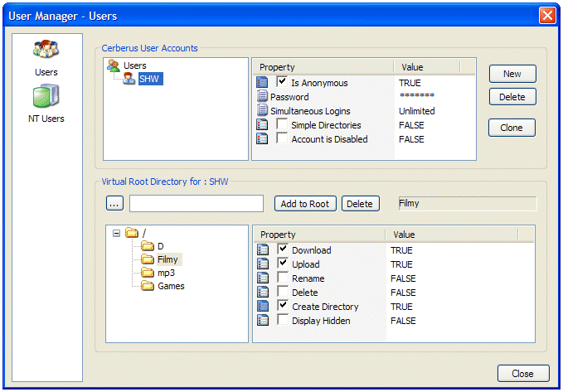Toggle the Rename permission checkbox
The image size is (563, 392).
(x=283, y=278)
